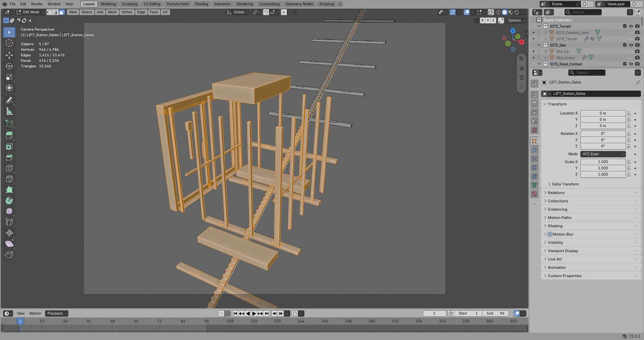Open the Render properties tab
The height and width of the screenshot is (340, 644).
point(534,95)
